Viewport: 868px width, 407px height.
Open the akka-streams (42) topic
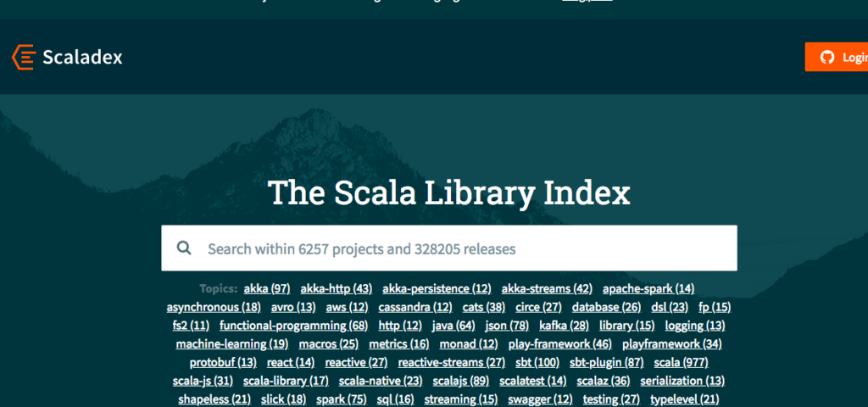[547, 288]
